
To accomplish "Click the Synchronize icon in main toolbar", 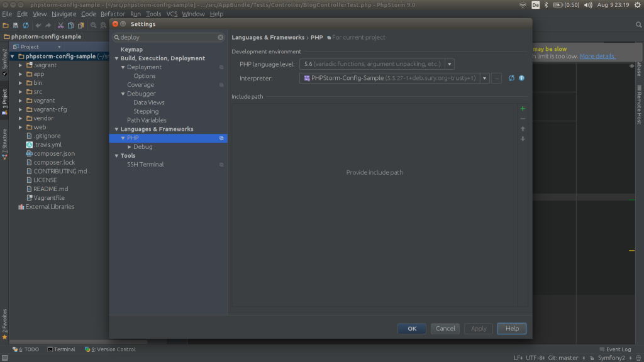I will point(26,25).
